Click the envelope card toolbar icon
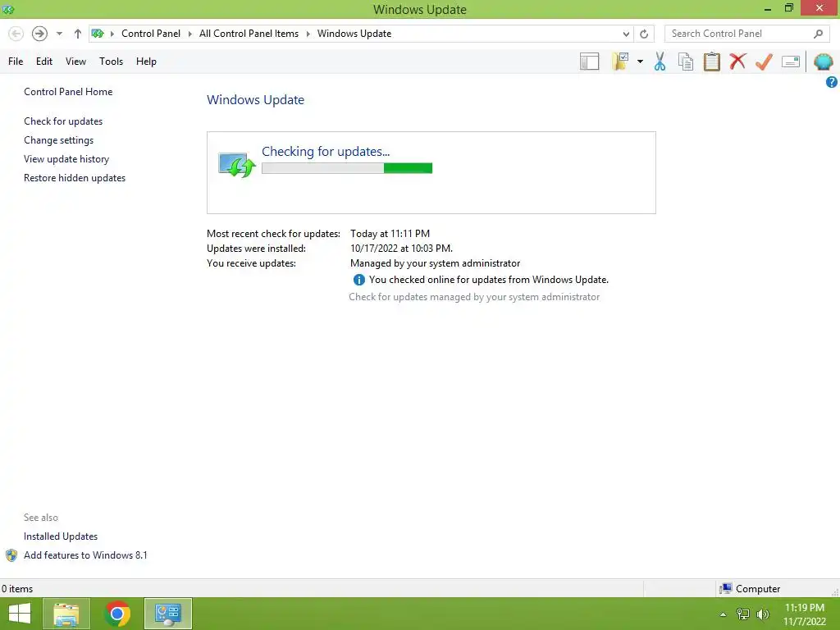 [791, 62]
